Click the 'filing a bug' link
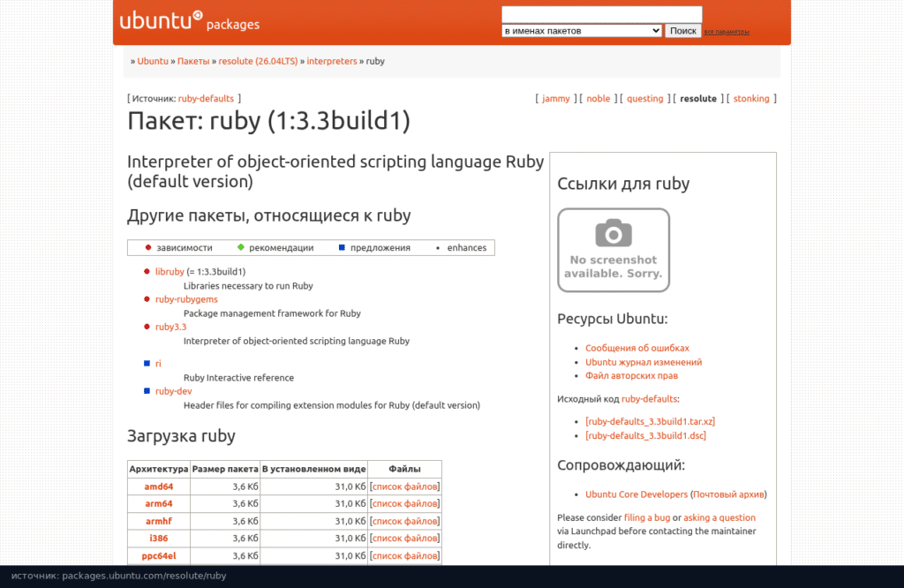Screen dimensions: 904x588 tap(647, 517)
